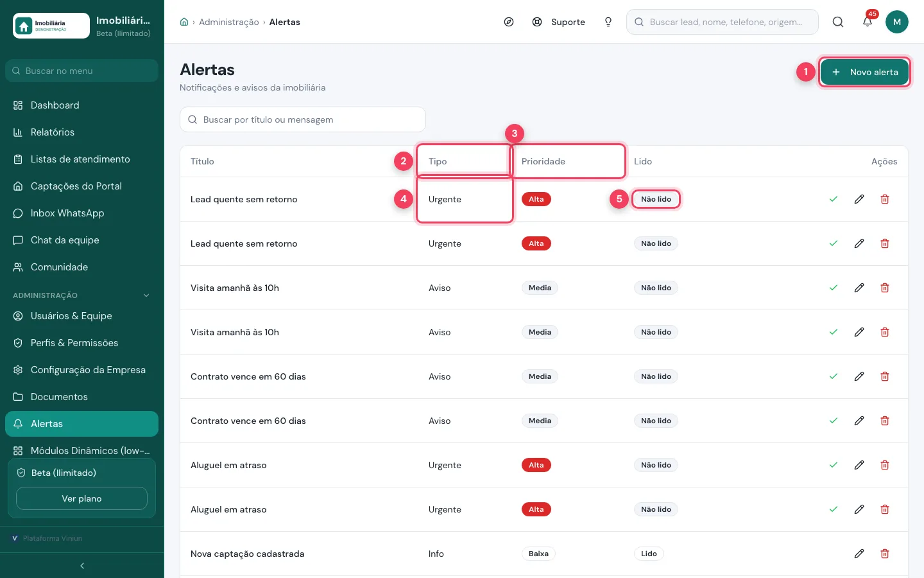The height and width of the screenshot is (578, 924).
Task: Delete the Nova captação cadastrada alert
Action: click(885, 554)
